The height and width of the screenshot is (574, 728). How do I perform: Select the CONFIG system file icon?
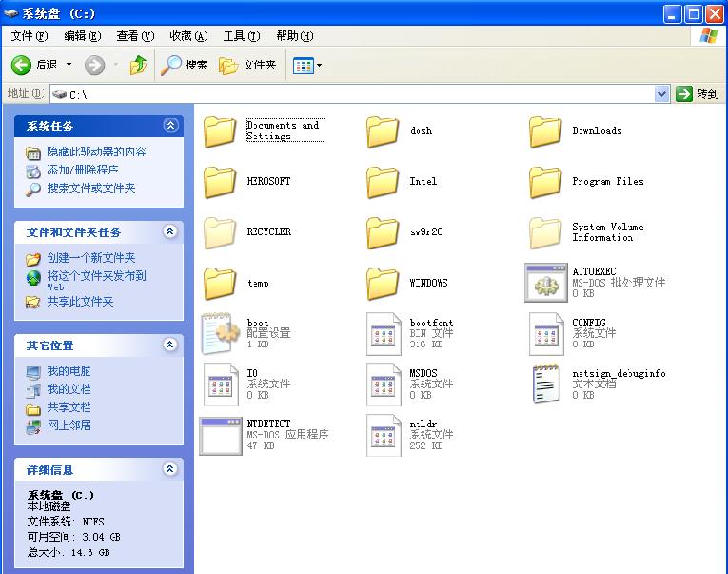tap(546, 334)
